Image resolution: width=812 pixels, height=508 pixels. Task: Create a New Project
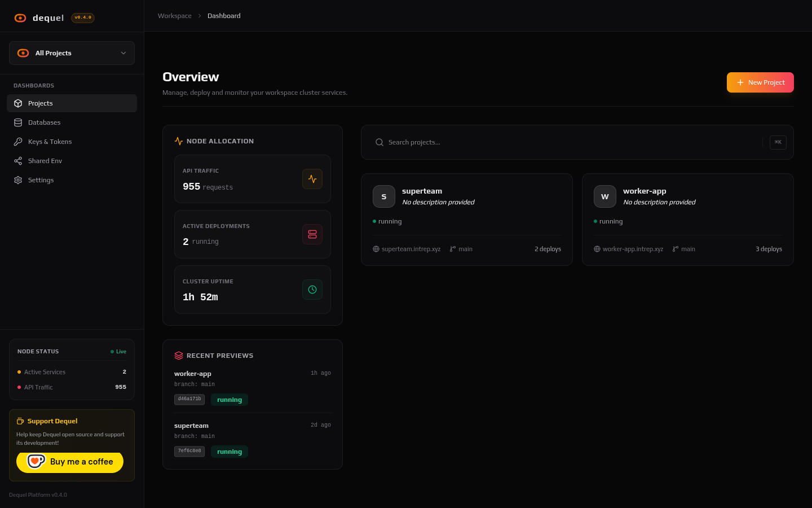[x=760, y=82]
